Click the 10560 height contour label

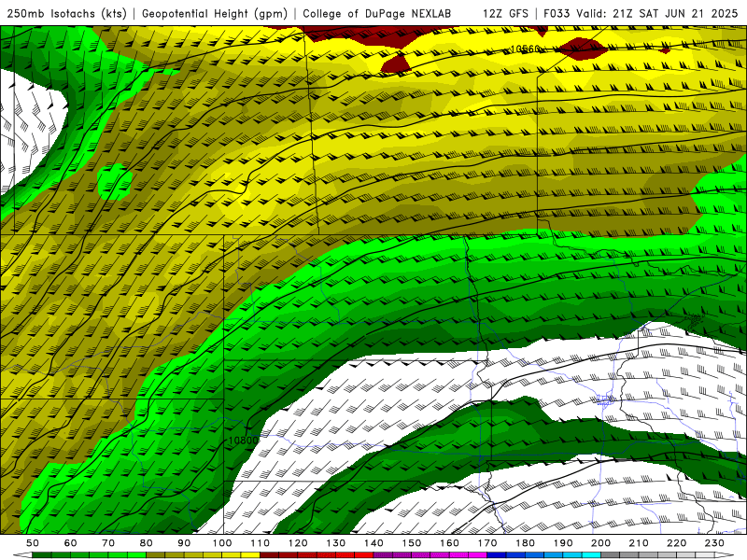coord(525,49)
